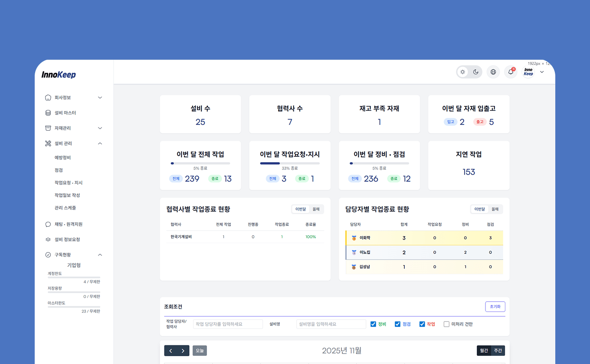This screenshot has height=364, width=590.
Task: Select the 주간 calendar view tab
Action: tap(498, 351)
